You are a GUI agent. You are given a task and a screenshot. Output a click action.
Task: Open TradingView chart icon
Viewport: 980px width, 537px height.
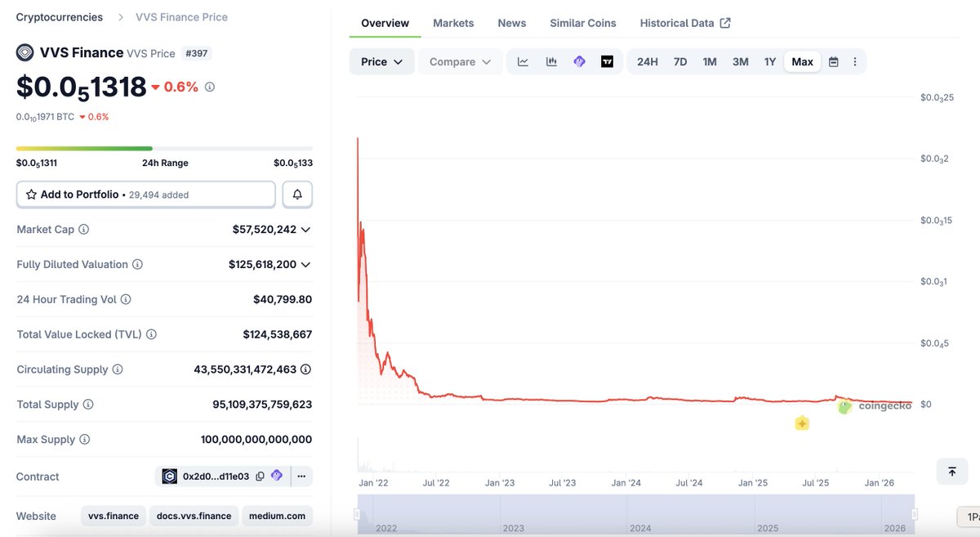(x=607, y=62)
